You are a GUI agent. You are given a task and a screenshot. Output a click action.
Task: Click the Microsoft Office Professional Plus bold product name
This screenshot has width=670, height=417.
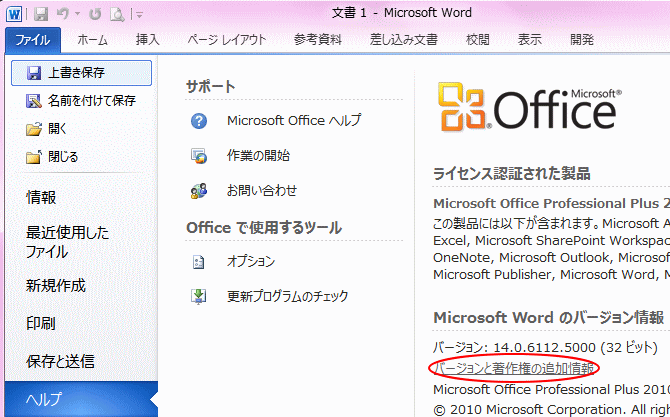551,204
